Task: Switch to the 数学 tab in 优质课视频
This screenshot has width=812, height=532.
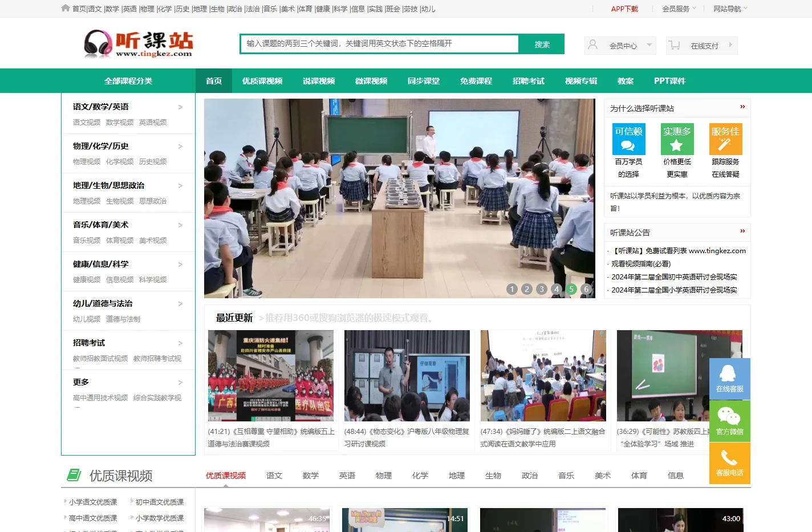Action: [x=311, y=476]
